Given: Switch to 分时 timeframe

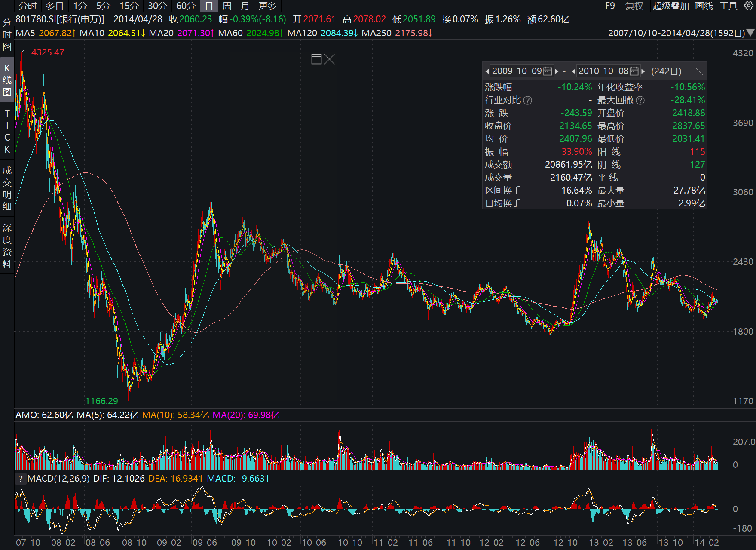Looking at the screenshot, I should [28, 6].
